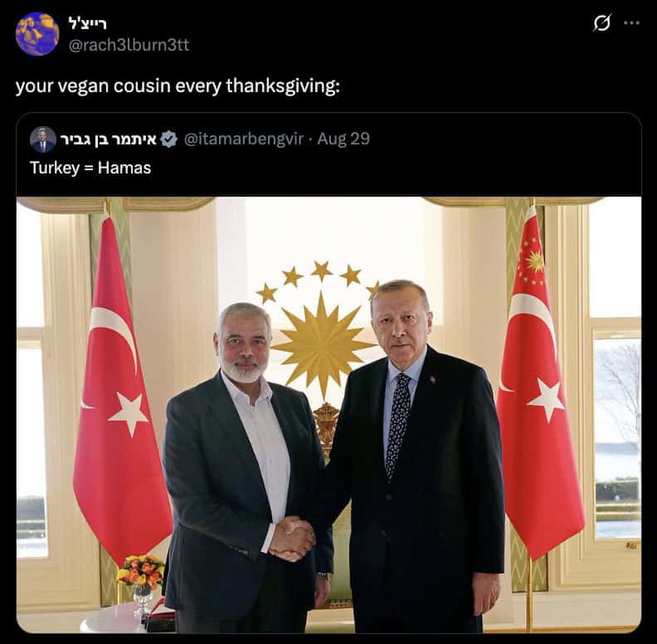Click the Hebrew display name at top

pyautogui.click(x=87, y=23)
